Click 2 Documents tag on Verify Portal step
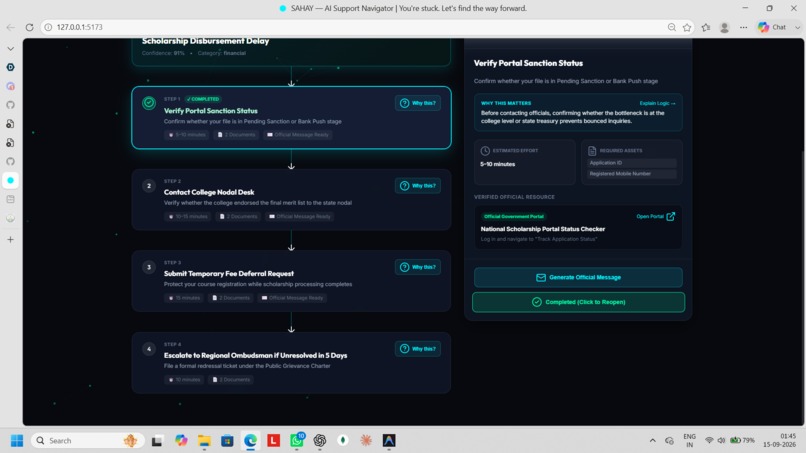 click(236, 135)
